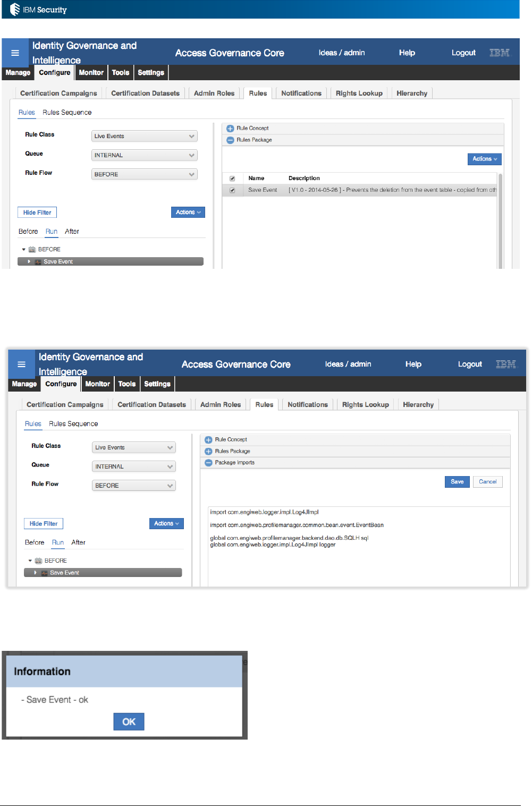Image resolution: width=532 pixels, height=806 pixels.
Task: Select Notifications tab in upper screenshot
Action: click(x=301, y=94)
